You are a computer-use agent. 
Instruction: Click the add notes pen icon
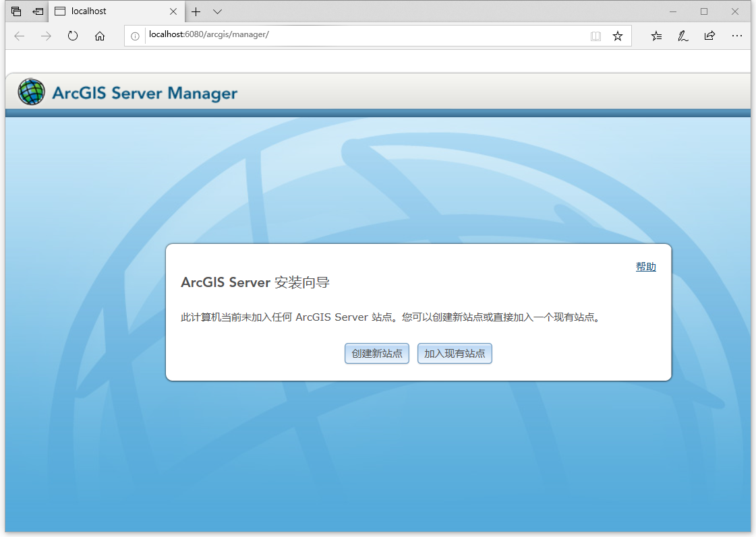tap(682, 36)
